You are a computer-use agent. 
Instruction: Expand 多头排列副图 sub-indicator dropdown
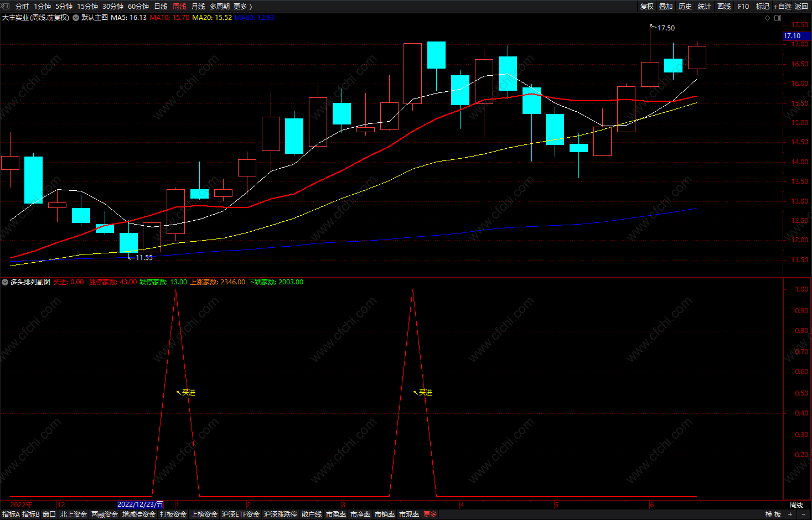click(x=5, y=282)
